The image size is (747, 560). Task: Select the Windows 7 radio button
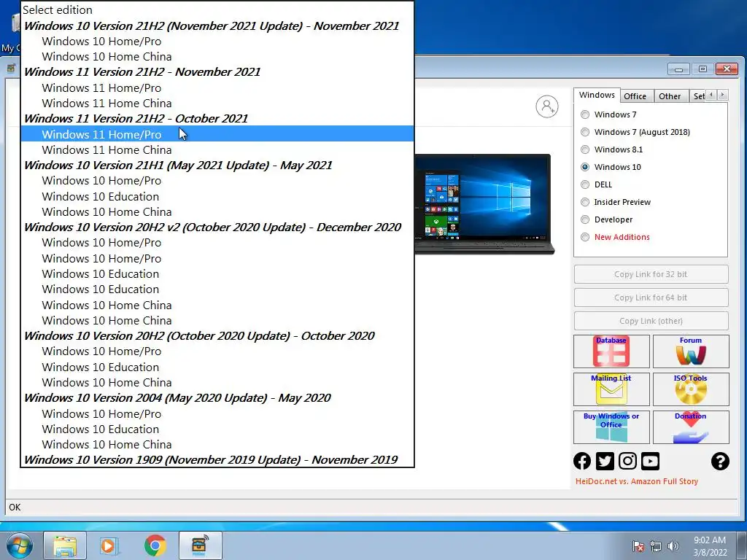coord(585,114)
